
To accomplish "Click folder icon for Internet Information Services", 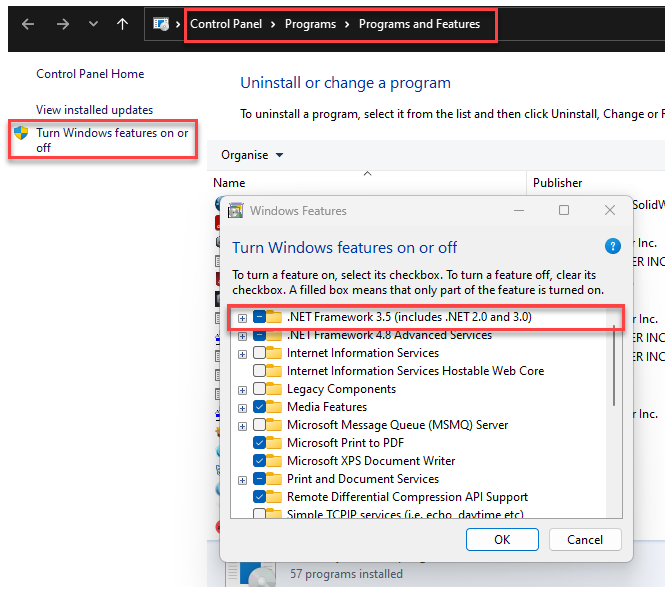I will (x=274, y=353).
